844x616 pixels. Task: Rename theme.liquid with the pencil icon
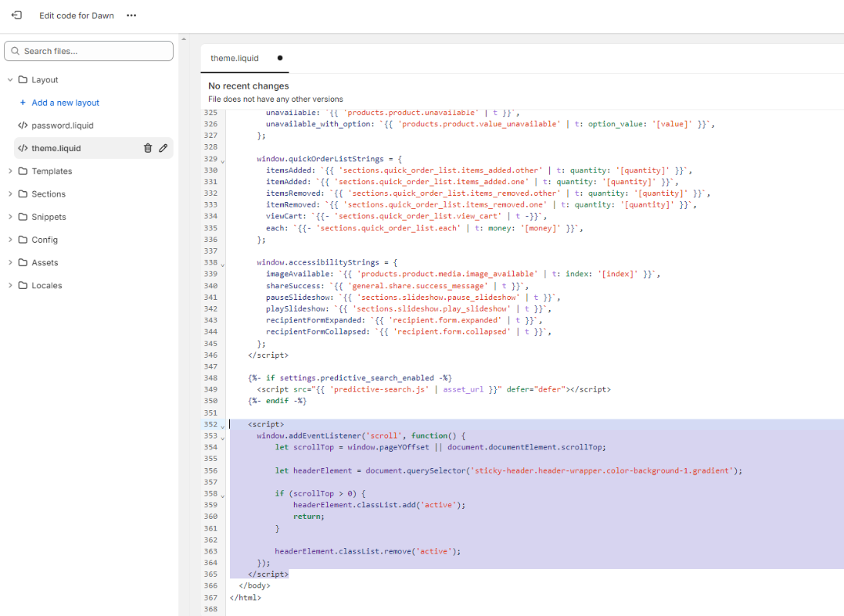click(164, 148)
